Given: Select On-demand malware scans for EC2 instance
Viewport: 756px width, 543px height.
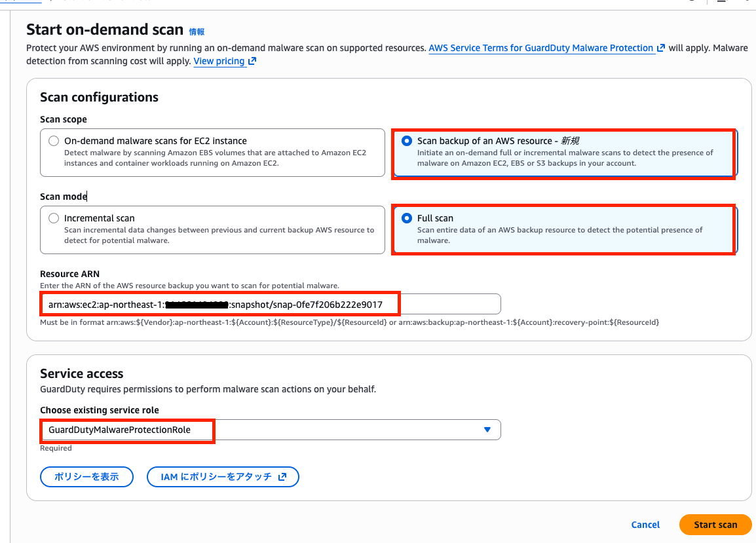Looking at the screenshot, I should [x=54, y=141].
